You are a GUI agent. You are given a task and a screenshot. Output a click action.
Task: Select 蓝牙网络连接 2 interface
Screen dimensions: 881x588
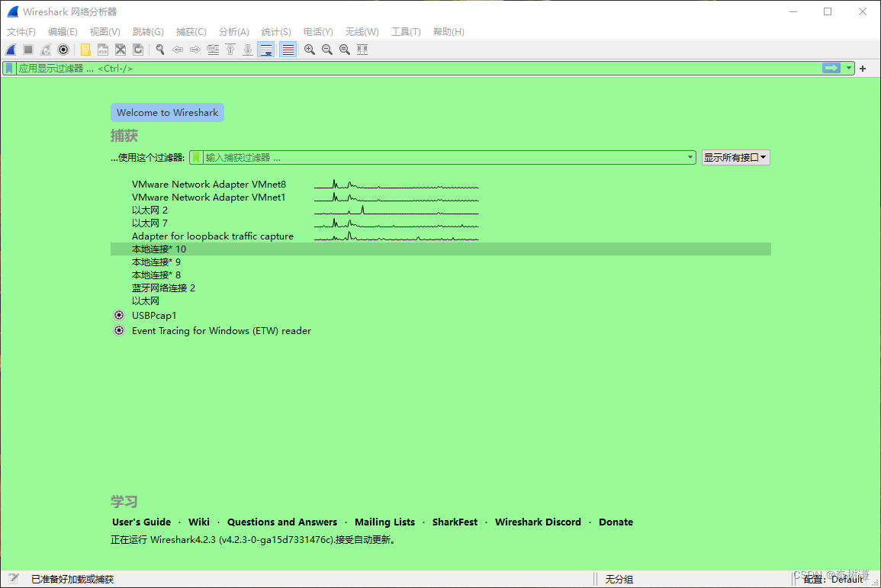point(441,288)
